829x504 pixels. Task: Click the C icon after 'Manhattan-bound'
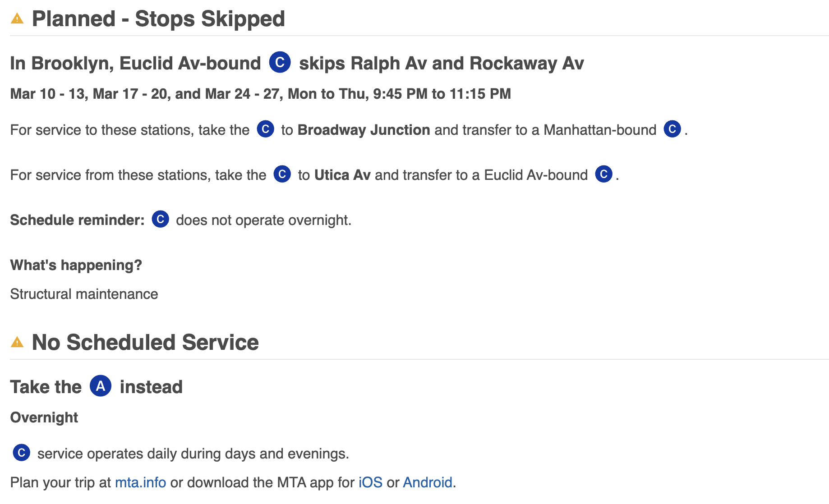(672, 129)
